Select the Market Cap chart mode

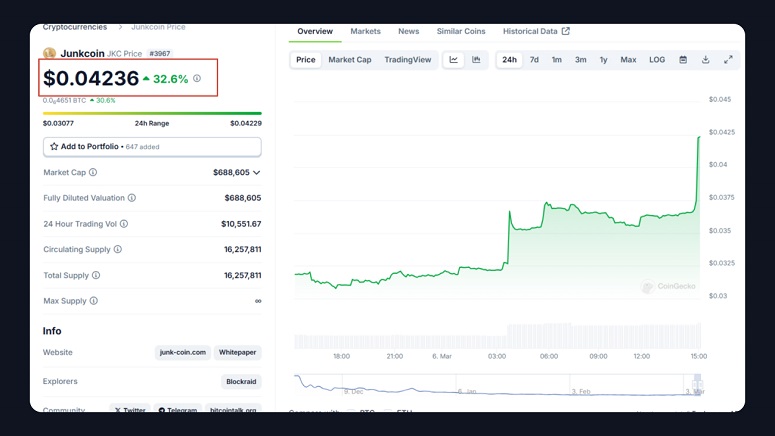click(349, 60)
